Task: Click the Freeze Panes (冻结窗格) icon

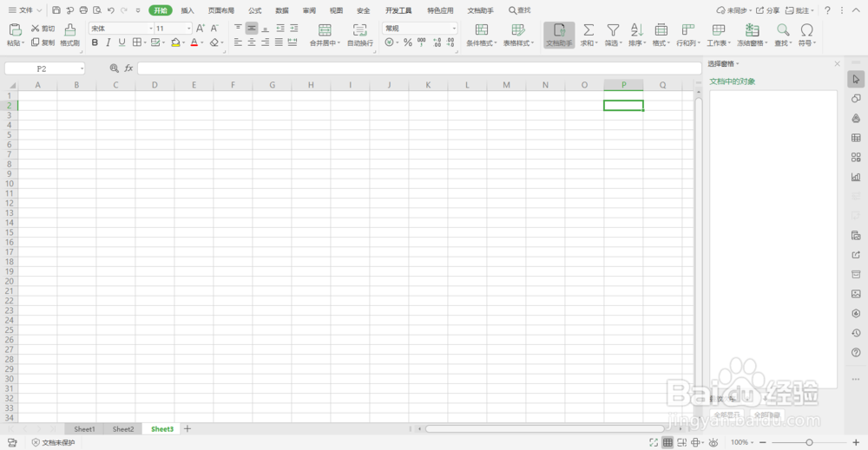Action: (x=752, y=29)
